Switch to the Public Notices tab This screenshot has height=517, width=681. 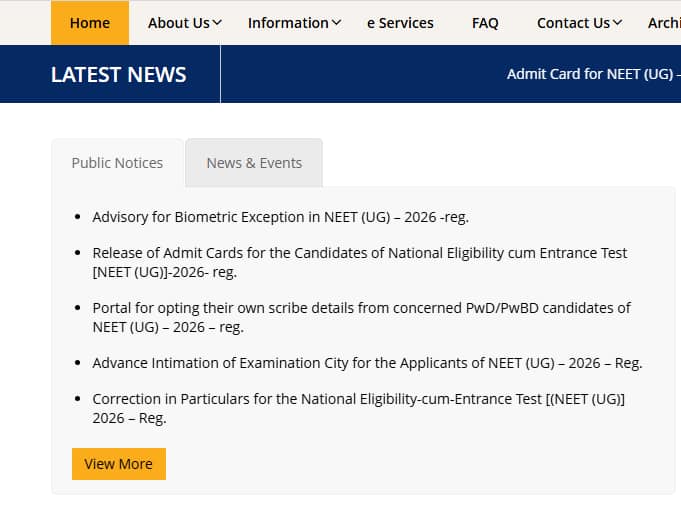[x=117, y=163]
